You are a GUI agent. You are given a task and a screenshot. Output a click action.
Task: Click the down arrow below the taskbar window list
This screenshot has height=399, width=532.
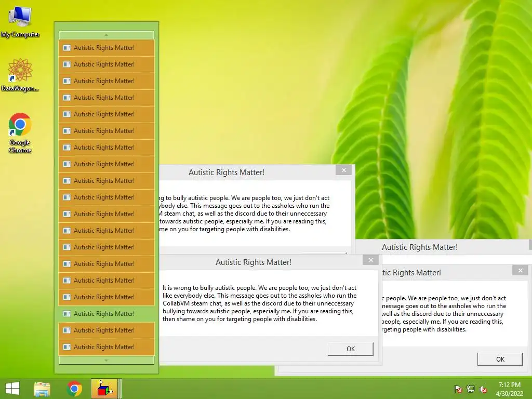(107, 360)
